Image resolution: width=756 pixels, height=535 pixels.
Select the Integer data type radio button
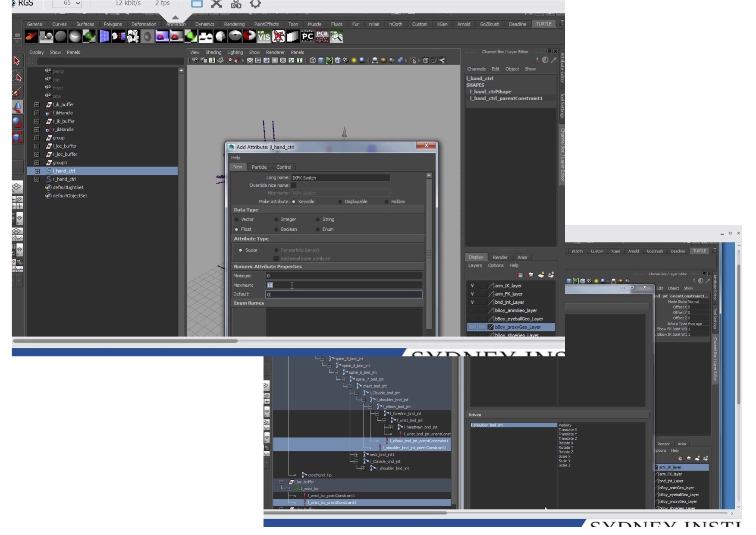pos(276,220)
